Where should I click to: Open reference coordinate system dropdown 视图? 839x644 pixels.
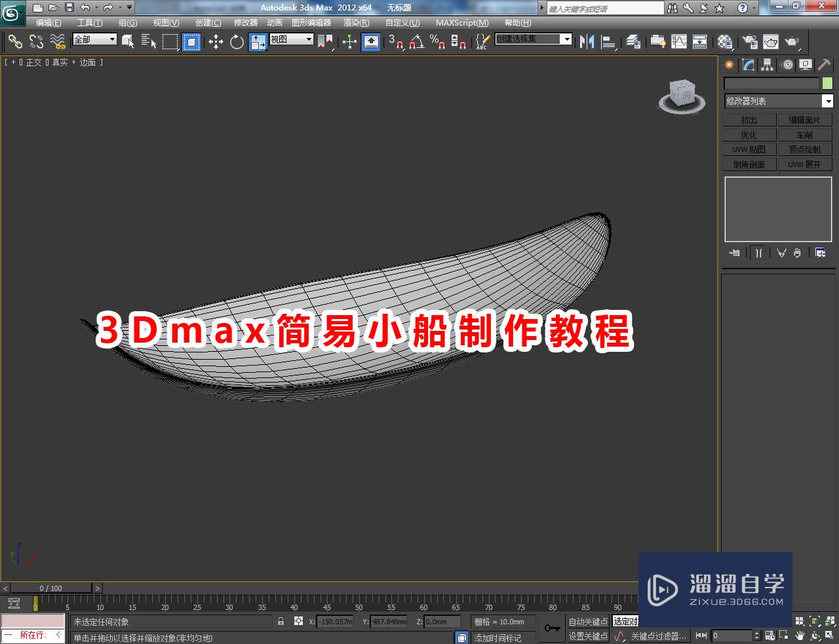(x=291, y=39)
